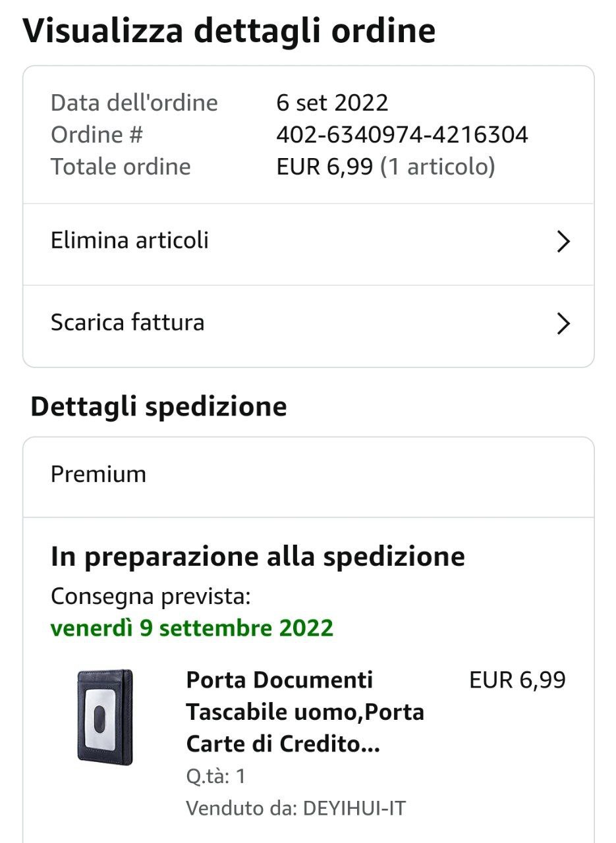Tap the Dettagli spedizione section heading
This screenshot has height=843, width=616.
coord(159,406)
